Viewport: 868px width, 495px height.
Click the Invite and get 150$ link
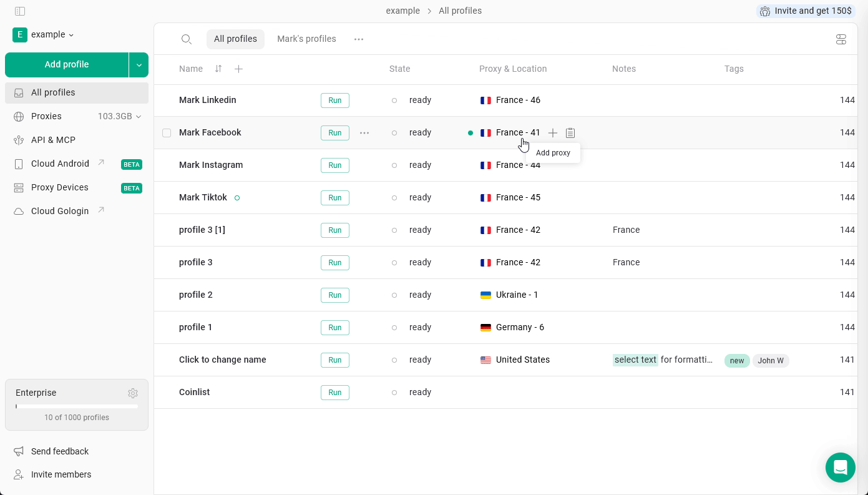(805, 11)
